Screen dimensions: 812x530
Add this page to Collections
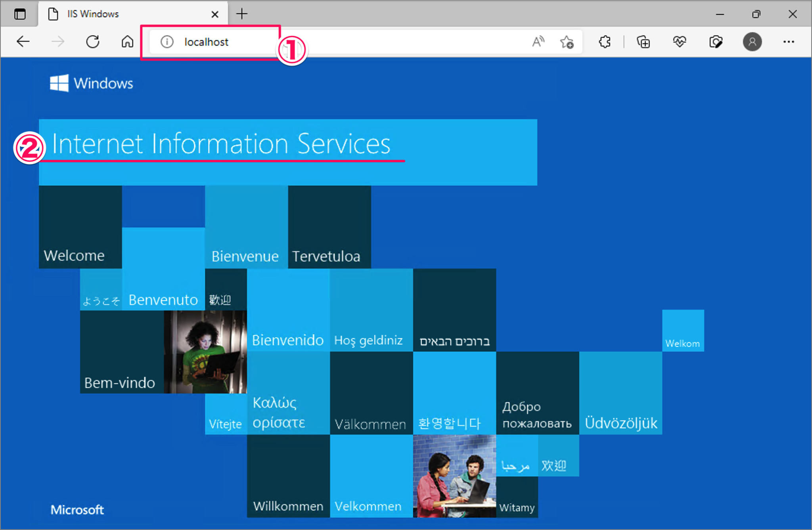(643, 42)
